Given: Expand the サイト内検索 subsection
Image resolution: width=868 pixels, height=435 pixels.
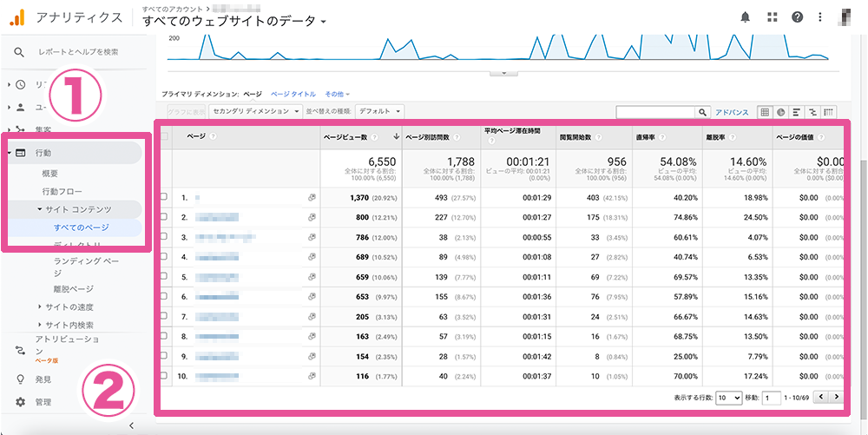Looking at the screenshot, I should pos(40,325).
